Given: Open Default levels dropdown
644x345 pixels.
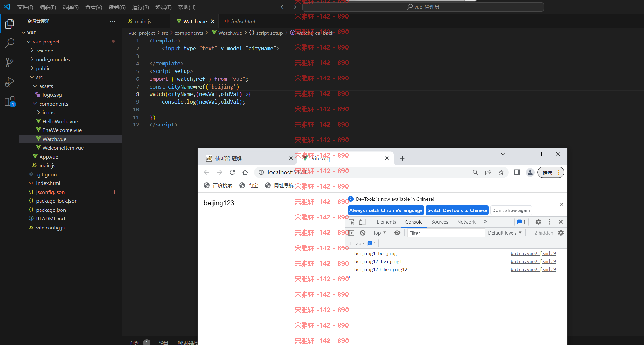Looking at the screenshot, I should 504,233.
